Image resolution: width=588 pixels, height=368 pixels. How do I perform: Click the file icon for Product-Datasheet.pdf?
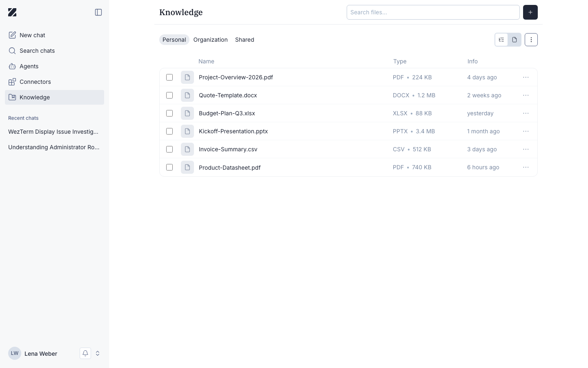[187, 167]
